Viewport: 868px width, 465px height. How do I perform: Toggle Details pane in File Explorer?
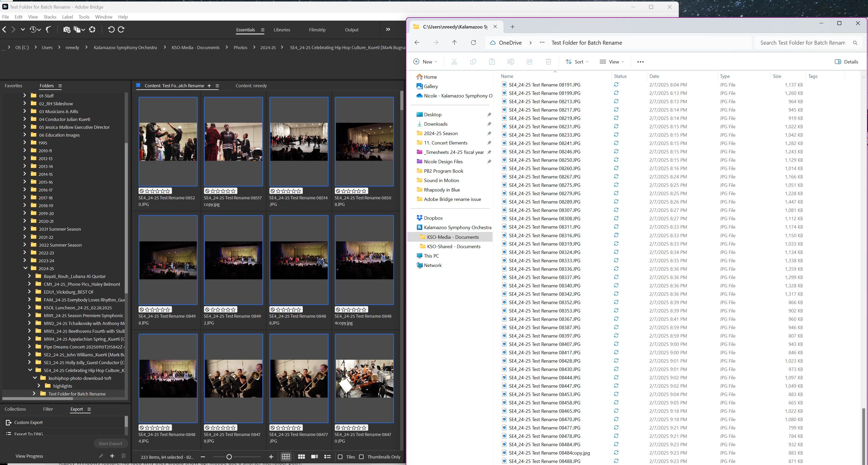pyautogui.click(x=846, y=62)
